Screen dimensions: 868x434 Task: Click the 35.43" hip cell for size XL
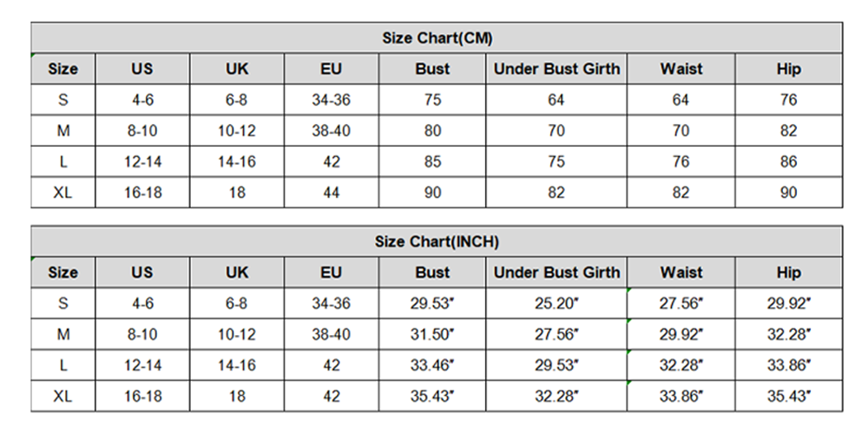coord(788,396)
